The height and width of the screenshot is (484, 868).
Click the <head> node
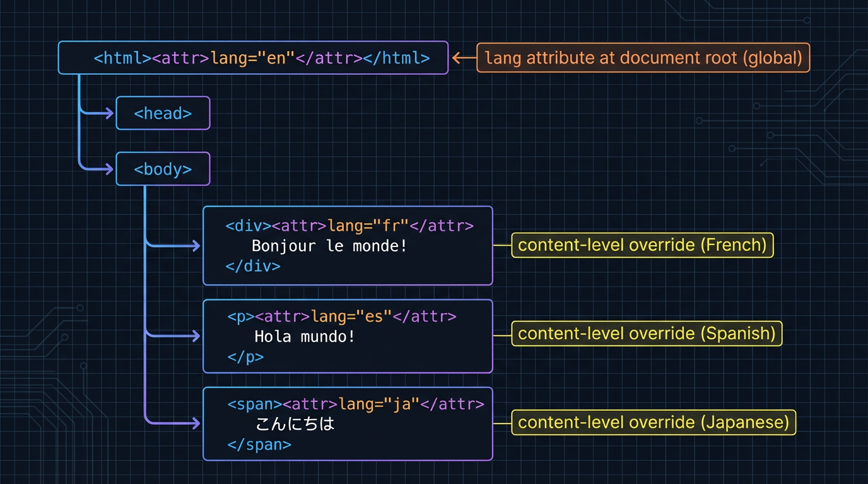pyautogui.click(x=163, y=113)
